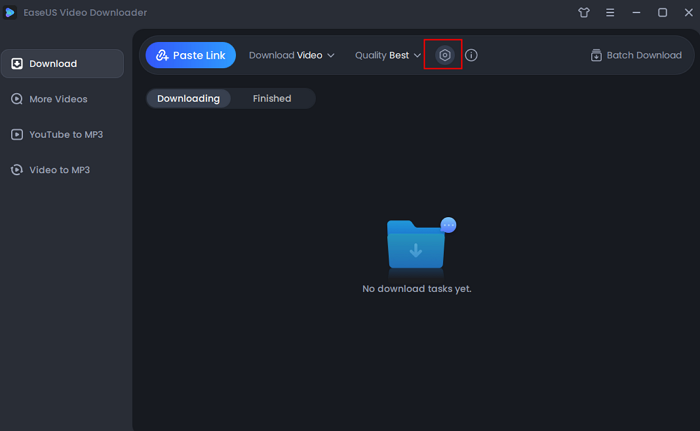
Task: Click the EaseUS app logo
Action: [10, 13]
